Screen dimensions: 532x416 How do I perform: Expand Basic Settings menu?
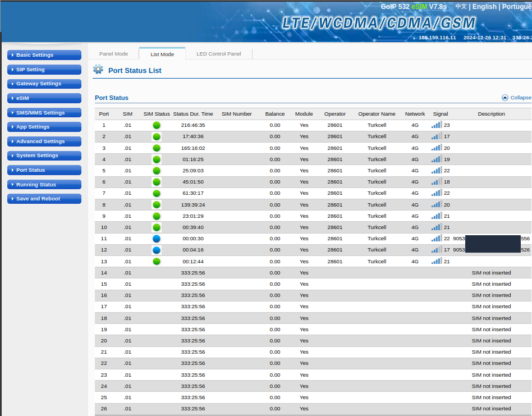point(44,55)
